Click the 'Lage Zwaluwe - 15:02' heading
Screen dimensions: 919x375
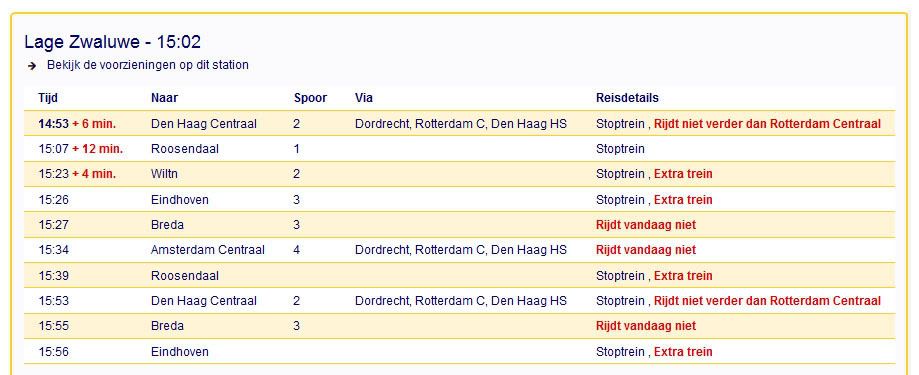coord(113,42)
